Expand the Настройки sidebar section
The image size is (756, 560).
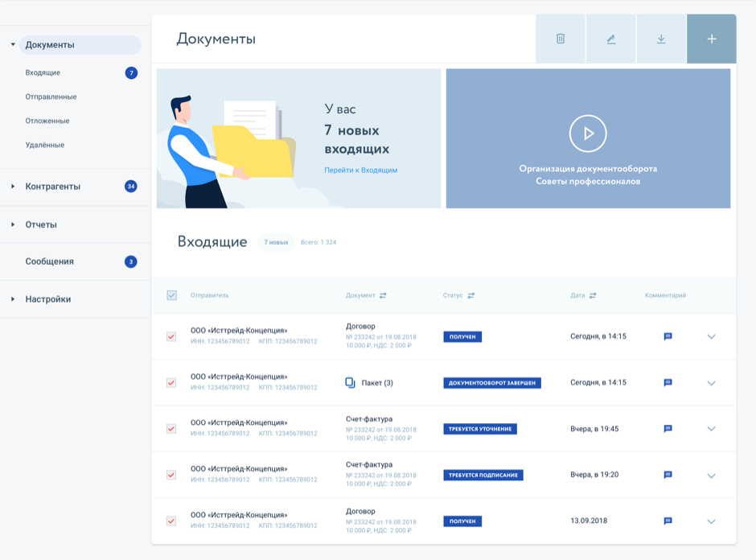[x=13, y=299]
